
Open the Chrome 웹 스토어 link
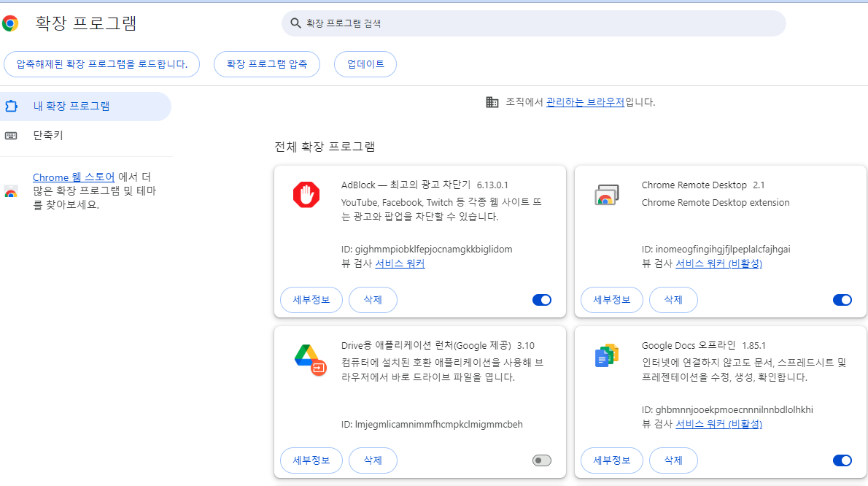pyautogui.click(x=74, y=177)
